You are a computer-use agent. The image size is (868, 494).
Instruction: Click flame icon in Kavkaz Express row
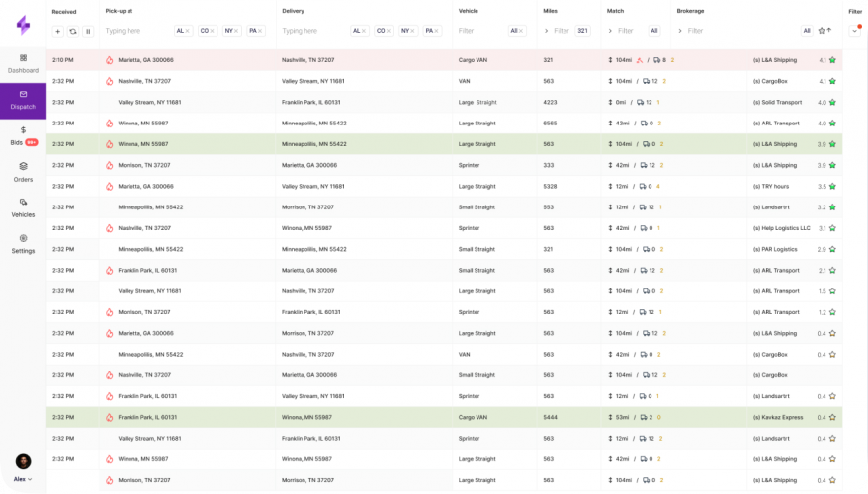(109, 418)
